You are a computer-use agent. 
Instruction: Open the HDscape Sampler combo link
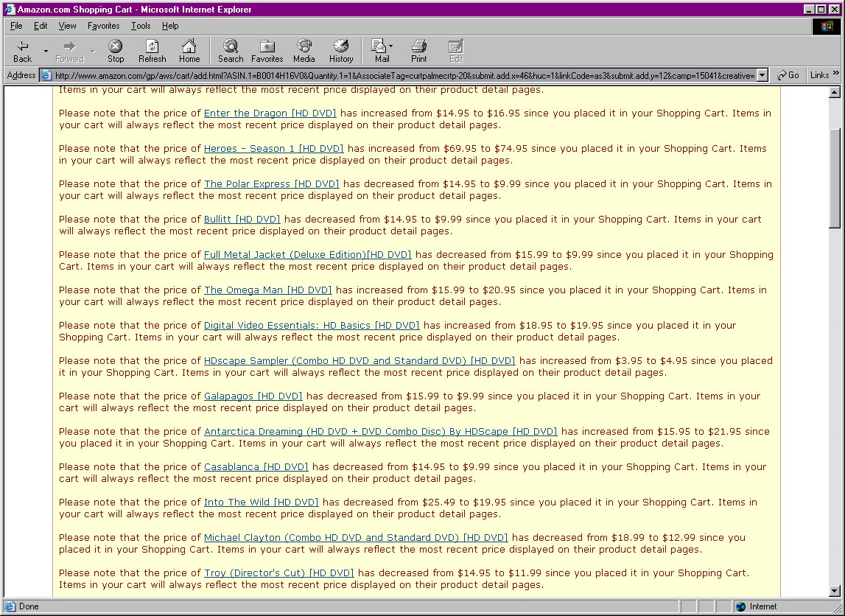click(x=360, y=361)
